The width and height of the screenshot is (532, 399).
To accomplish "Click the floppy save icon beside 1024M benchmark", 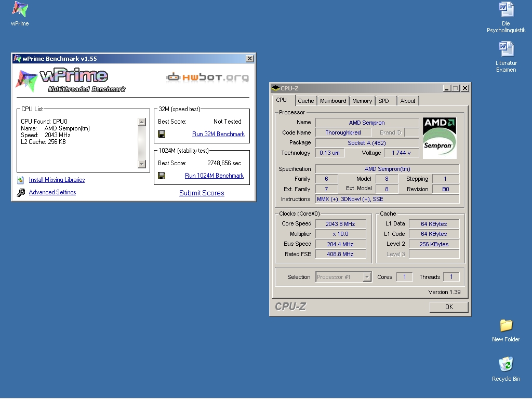I will 162,176.
